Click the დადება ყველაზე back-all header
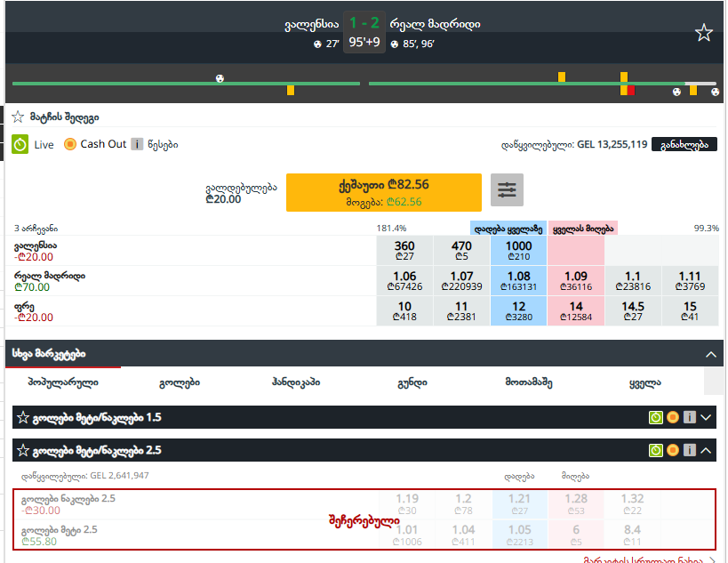 [508, 228]
